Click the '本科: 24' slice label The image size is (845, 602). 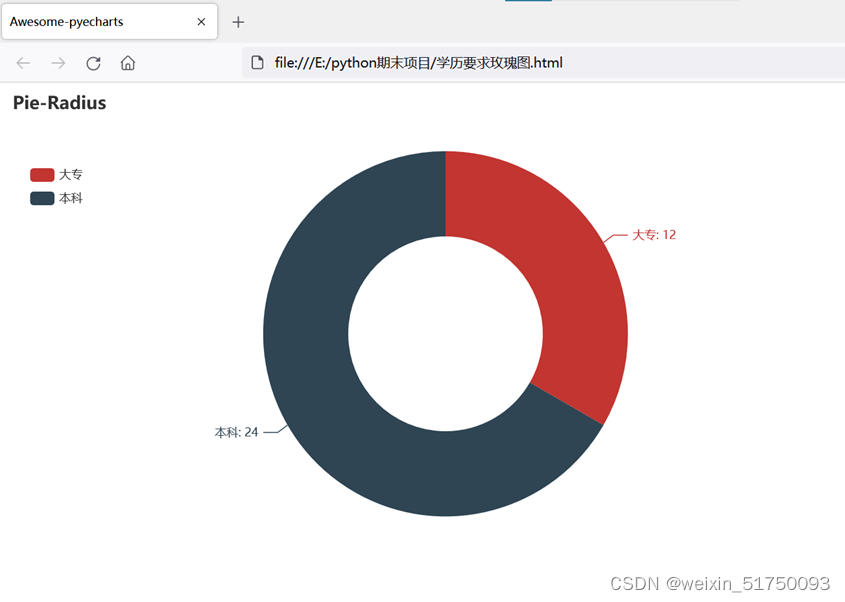pos(237,432)
